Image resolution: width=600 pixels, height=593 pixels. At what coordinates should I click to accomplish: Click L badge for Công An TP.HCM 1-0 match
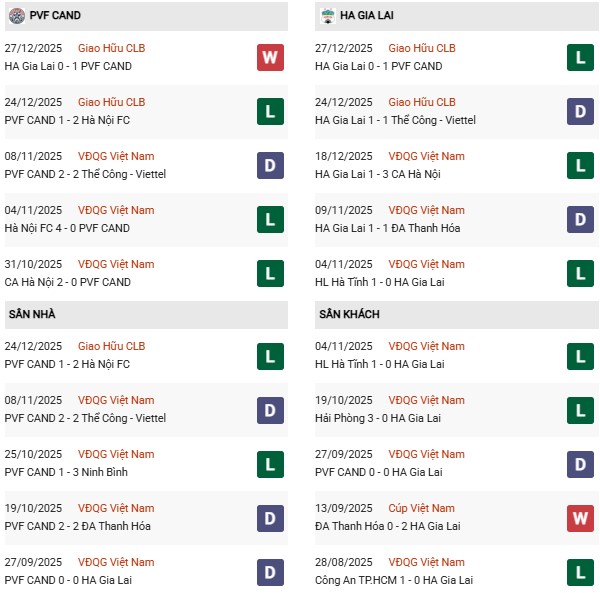coord(580,571)
